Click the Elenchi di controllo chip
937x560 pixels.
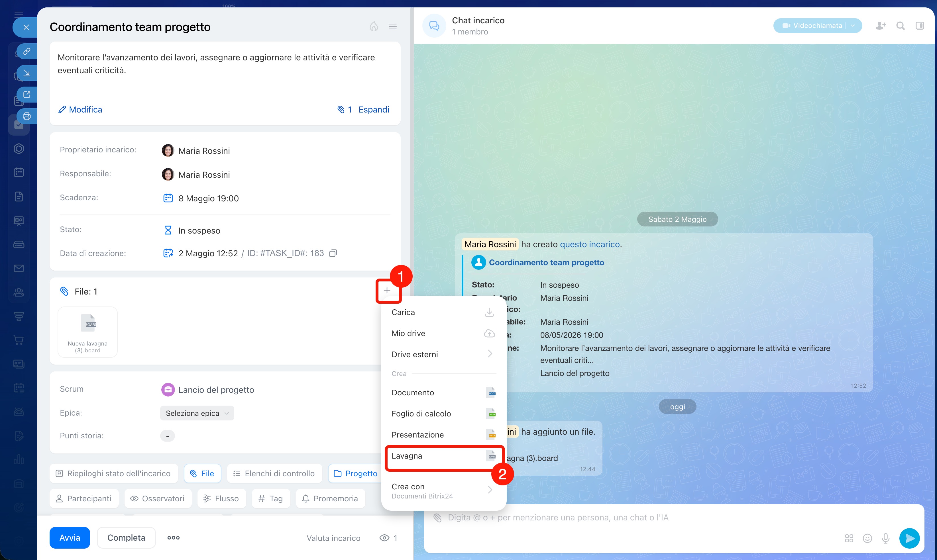tap(274, 474)
